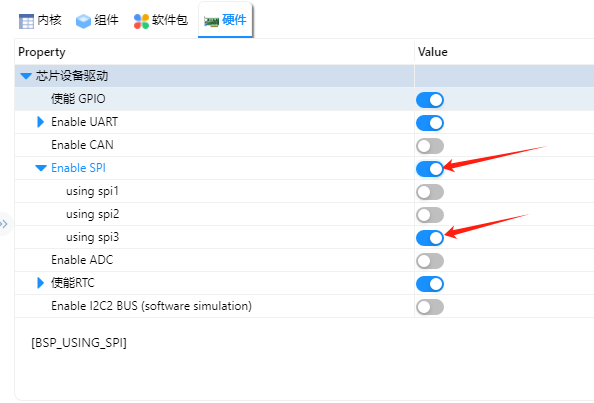
Task: Expand the 使能RTC row
Action: click(41, 283)
